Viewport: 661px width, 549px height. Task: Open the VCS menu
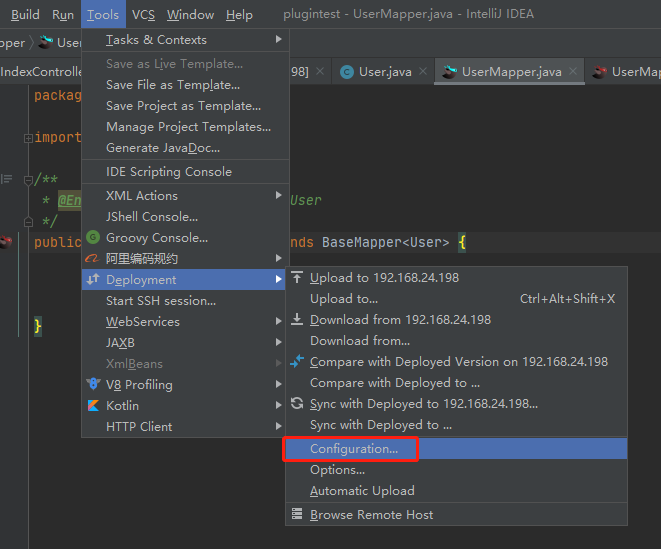(x=143, y=15)
